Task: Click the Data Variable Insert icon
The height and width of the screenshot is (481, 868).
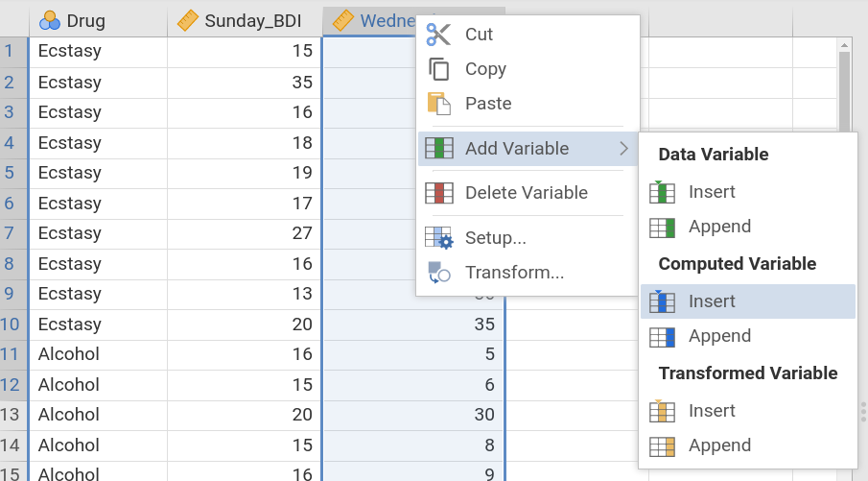Action: (662, 192)
